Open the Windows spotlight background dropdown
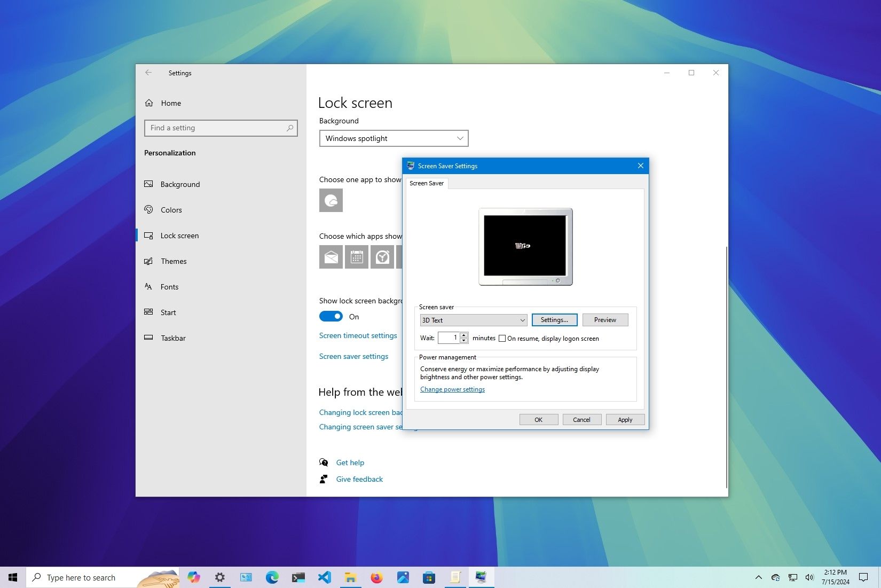Image resolution: width=881 pixels, height=588 pixels. tap(393, 138)
